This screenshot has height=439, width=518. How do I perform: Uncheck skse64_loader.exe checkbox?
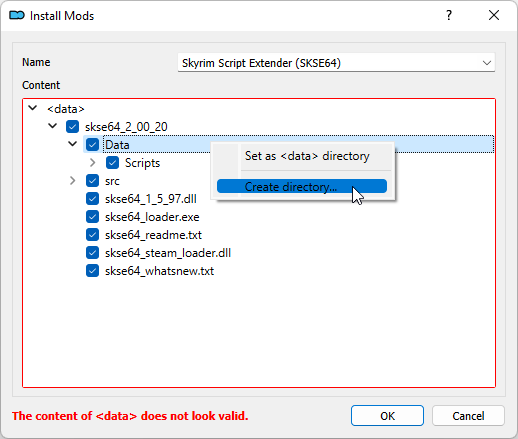click(92, 217)
